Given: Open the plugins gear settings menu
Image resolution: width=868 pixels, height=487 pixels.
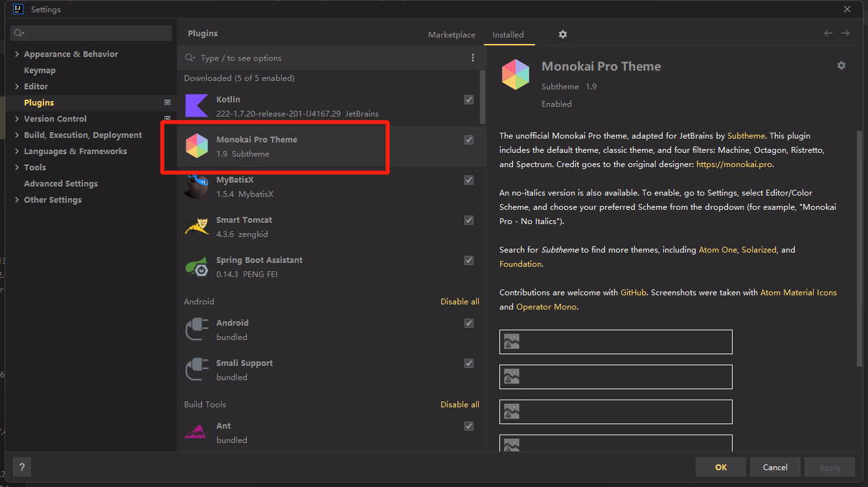Looking at the screenshot, I should 563,34.
